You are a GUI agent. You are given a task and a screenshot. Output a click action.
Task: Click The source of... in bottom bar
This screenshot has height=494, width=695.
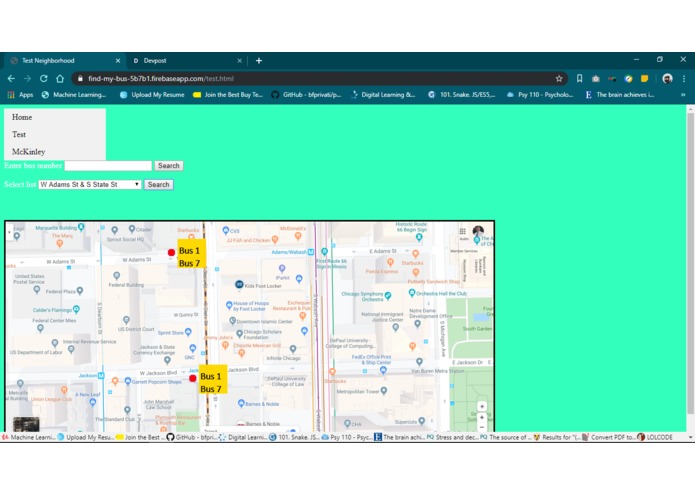tap(505, 437)
